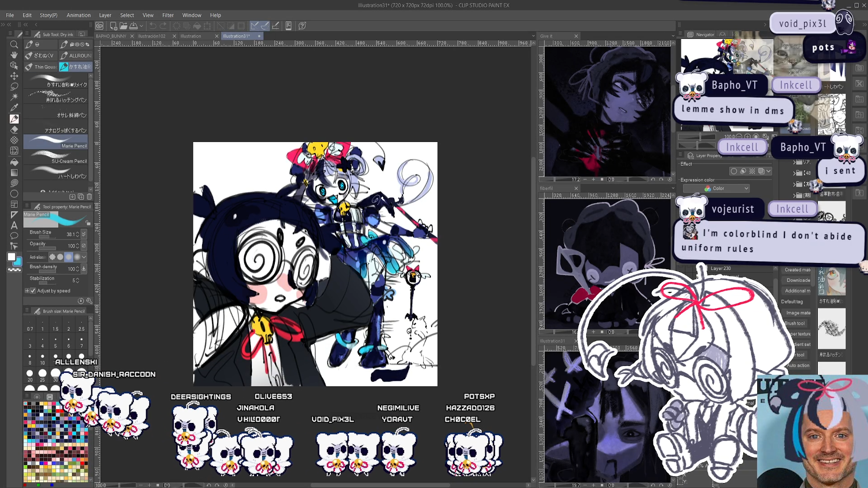Pick brush size preset 2.5

click(x=81, y=325)
